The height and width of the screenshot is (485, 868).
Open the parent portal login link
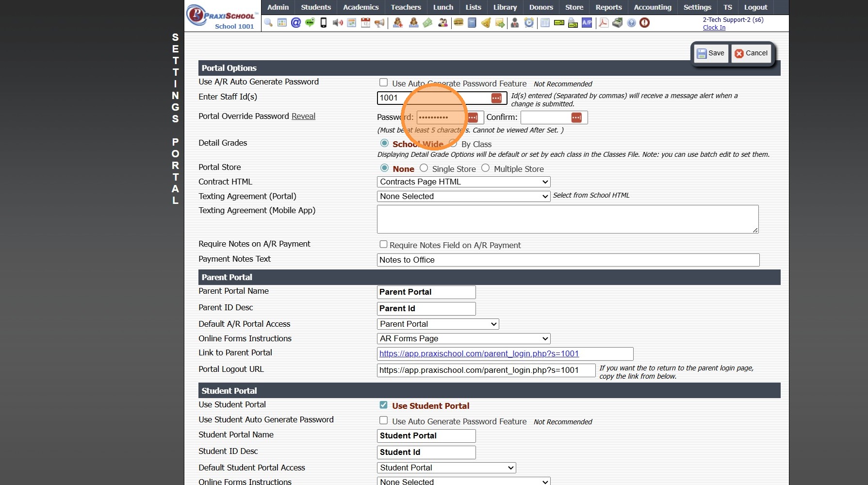[x=479, y=353]
